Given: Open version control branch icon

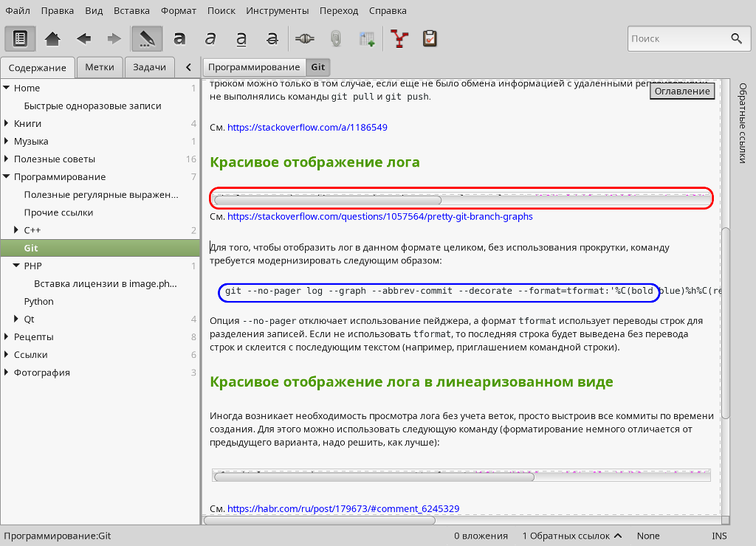Looking at the screenshot, I should pyautogui.click(x=399, y=38).
